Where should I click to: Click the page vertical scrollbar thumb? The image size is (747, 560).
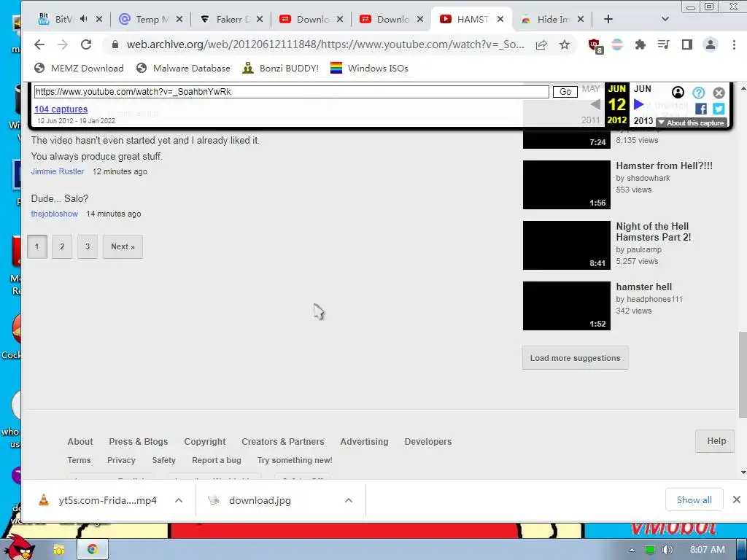743,375
